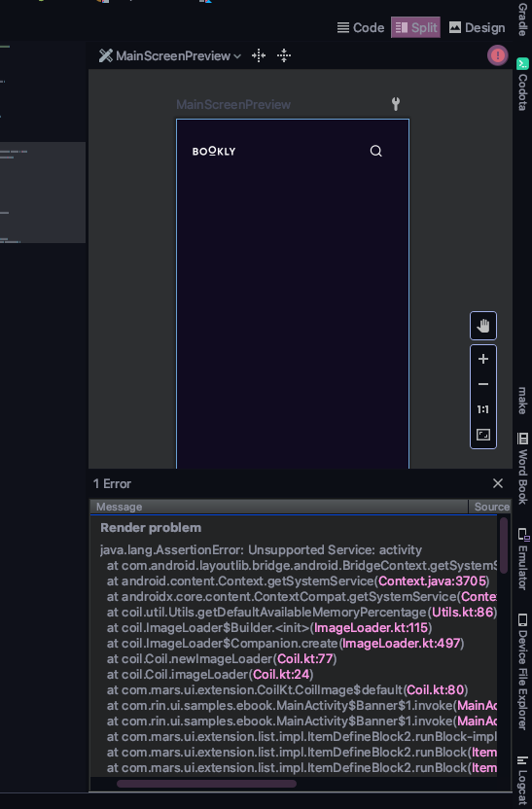Click the four-arrows icon in the preview toolbar
This screenshot has height=809, width=532.
click(x=284, y=55)
